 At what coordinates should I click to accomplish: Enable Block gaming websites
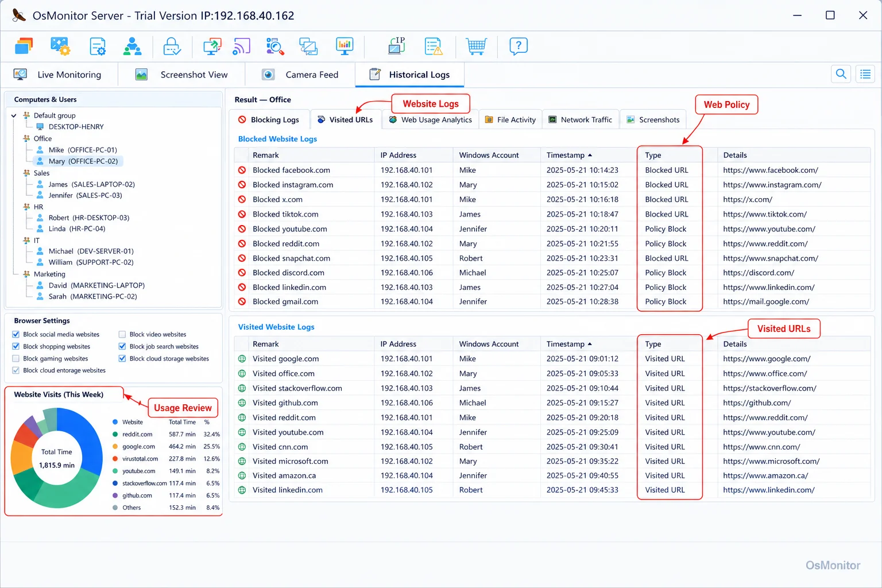16,358
